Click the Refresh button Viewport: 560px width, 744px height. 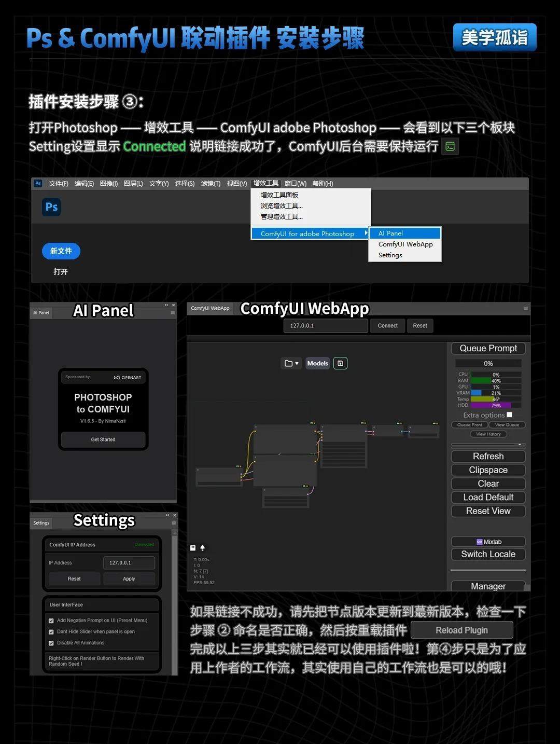(x=488, y=457)
